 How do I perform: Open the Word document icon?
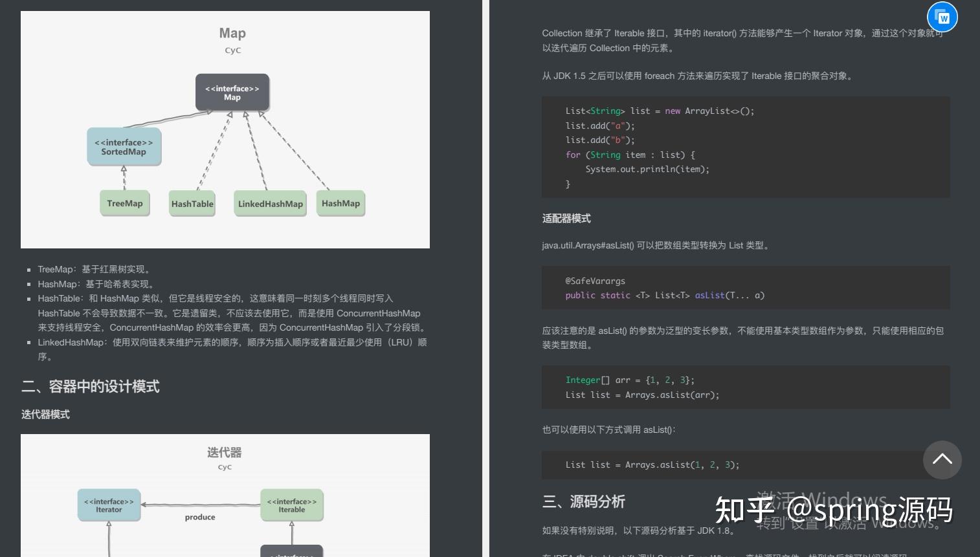[942, 17]
